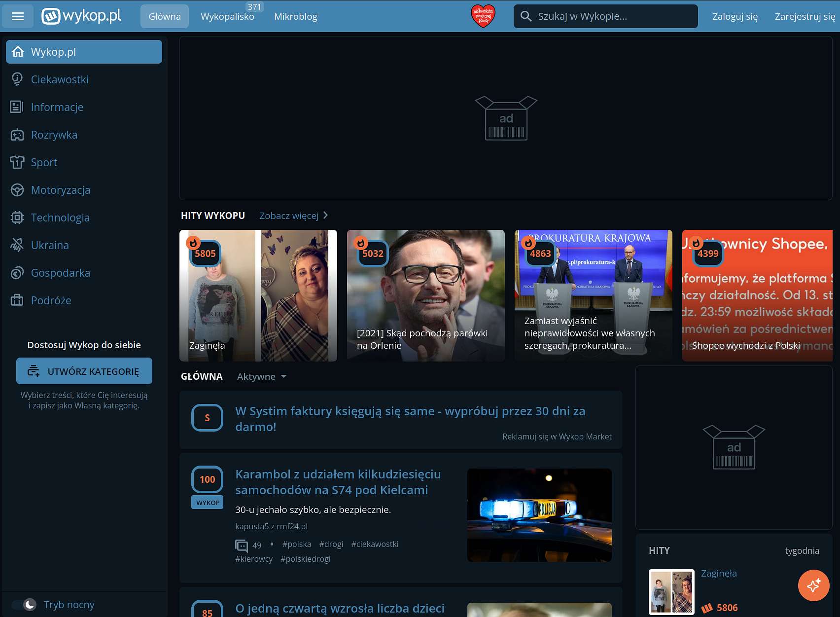
Task: Click the WYKOP button under 100
Action: [x=208, y=503]
